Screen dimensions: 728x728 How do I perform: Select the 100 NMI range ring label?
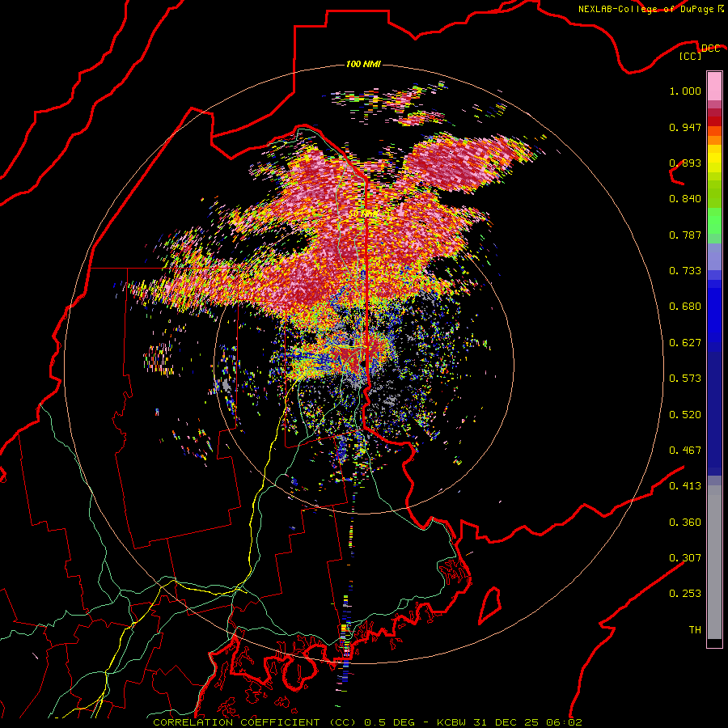(x=363, y=64)
